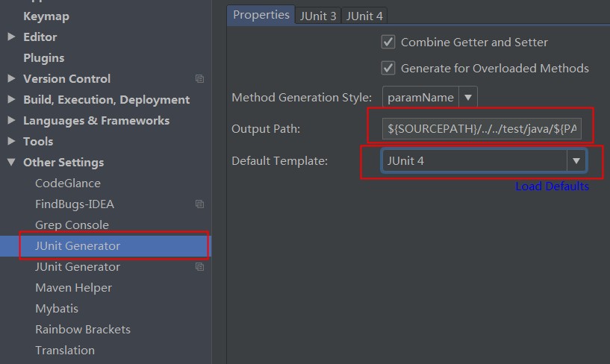Click into the Output Path field
The height and width of the screenshot is (364, 610).
click(482, 128)
